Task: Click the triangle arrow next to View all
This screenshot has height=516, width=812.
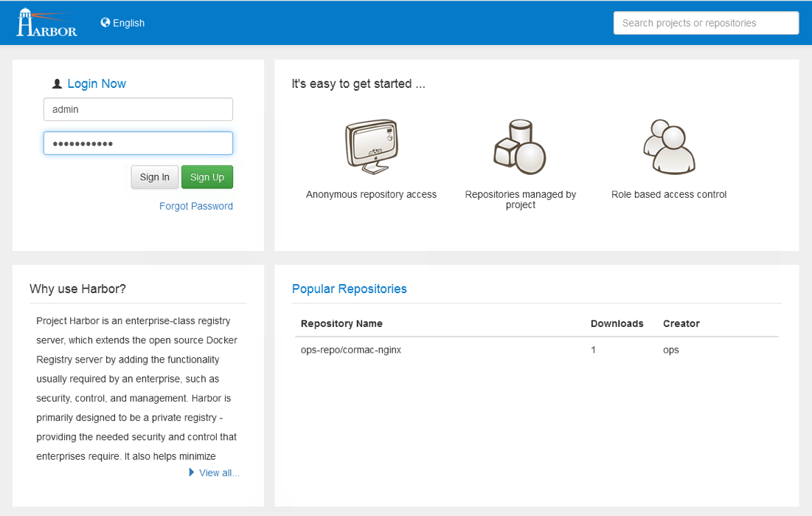Action: pyautogui.click(x=192, y=472)
